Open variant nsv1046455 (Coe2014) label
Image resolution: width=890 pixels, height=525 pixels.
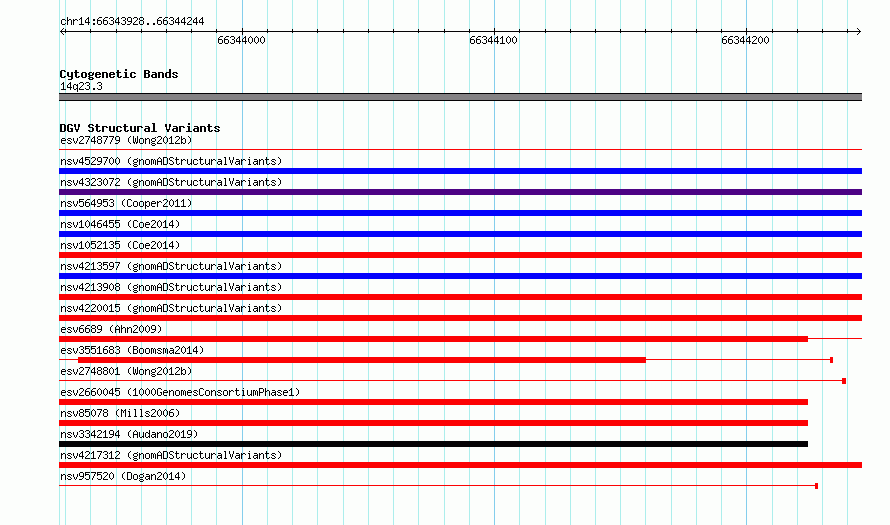tap(120, 224)
